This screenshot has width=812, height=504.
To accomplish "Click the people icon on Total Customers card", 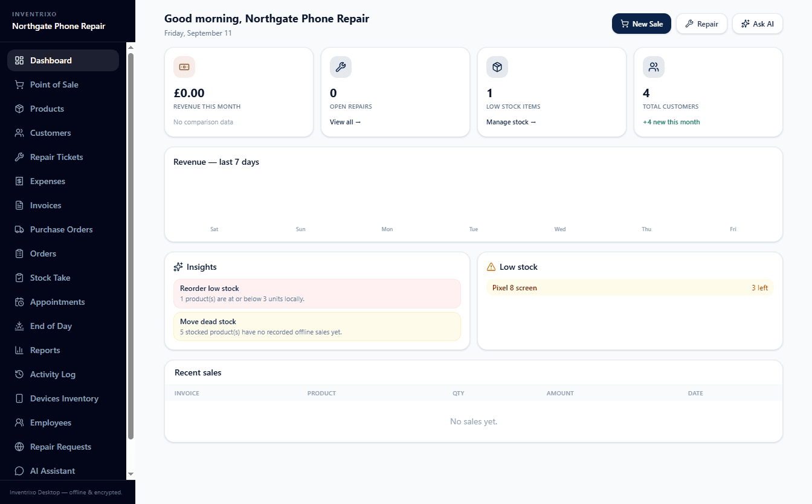I will pos(654,67).
